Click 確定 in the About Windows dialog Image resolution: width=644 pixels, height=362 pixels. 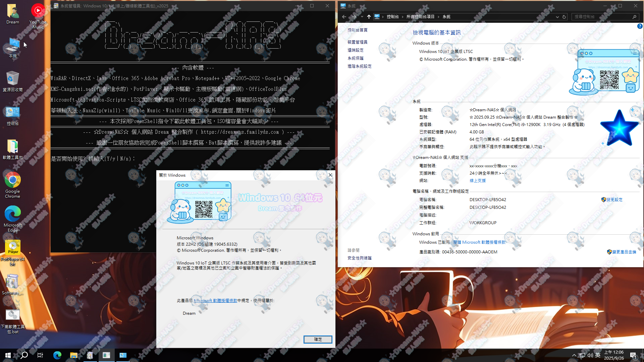pyautogui.click(x=317, y=339)
